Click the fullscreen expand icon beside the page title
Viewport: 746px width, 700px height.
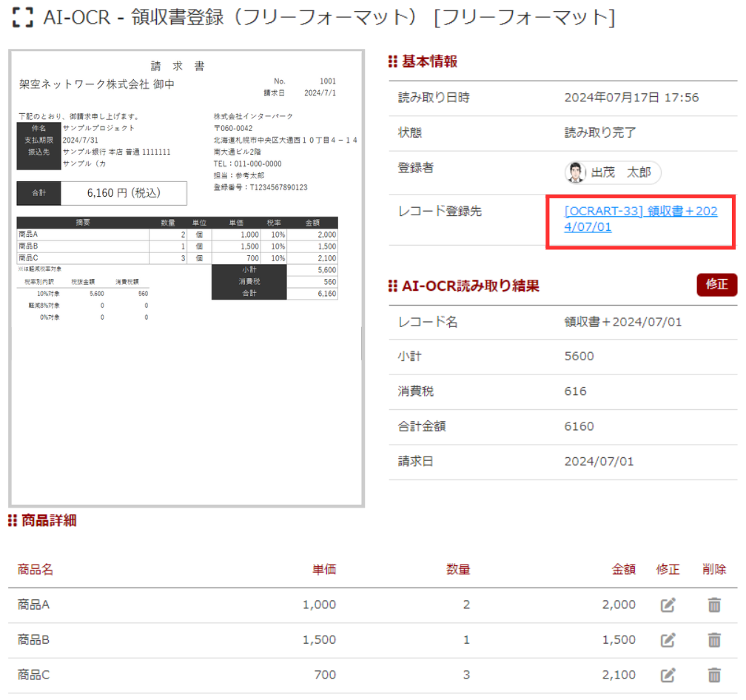pyautogui.click(x=20, y=18)
